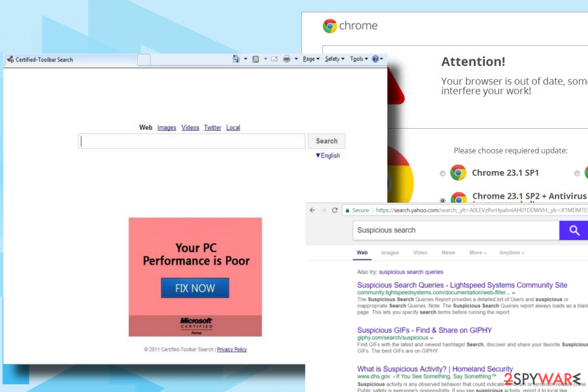Open the Page menu
Image resolution: width=588 pixels, height=392 pixels.
[311, 59]
